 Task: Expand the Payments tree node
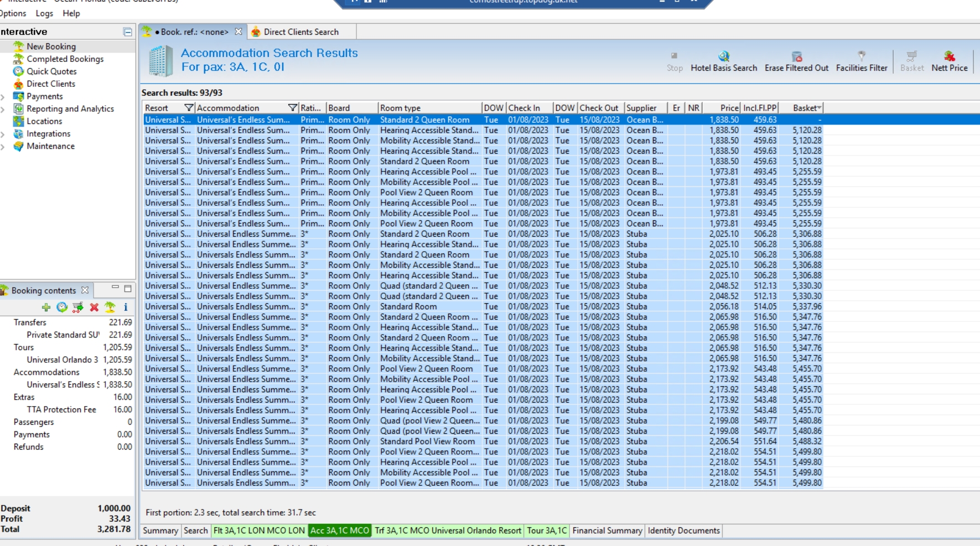pos(3,97)
